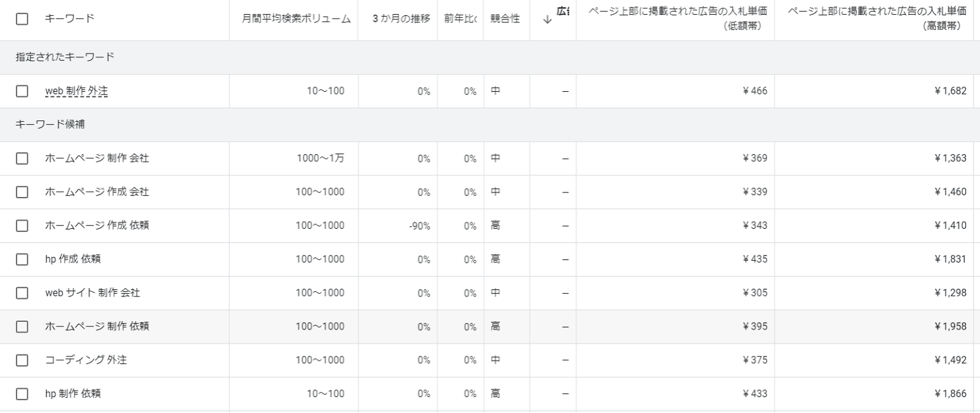
Task: Enable the checkbox beside hp 制作 依頼
Action: (x=22, y=394)
